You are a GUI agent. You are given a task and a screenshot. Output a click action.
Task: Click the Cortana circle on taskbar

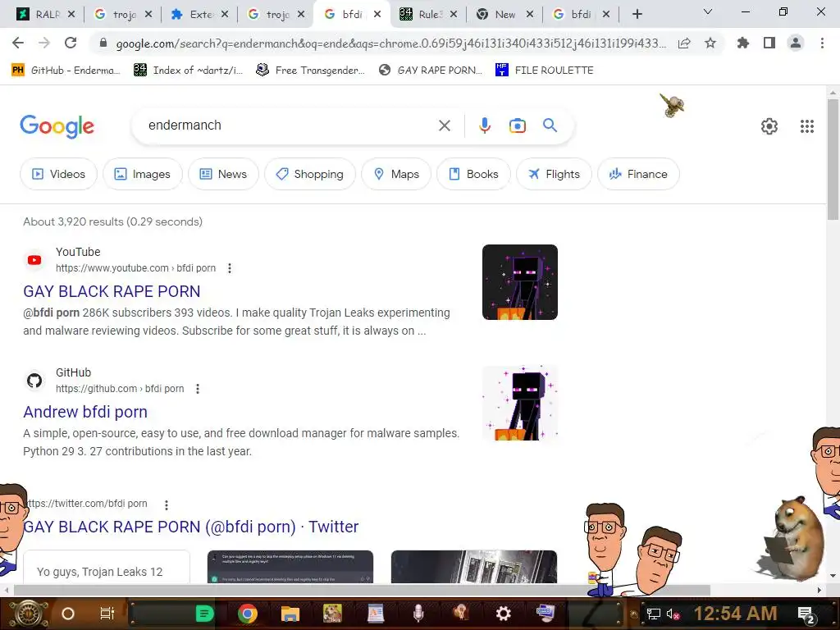[x=68, y=614]
